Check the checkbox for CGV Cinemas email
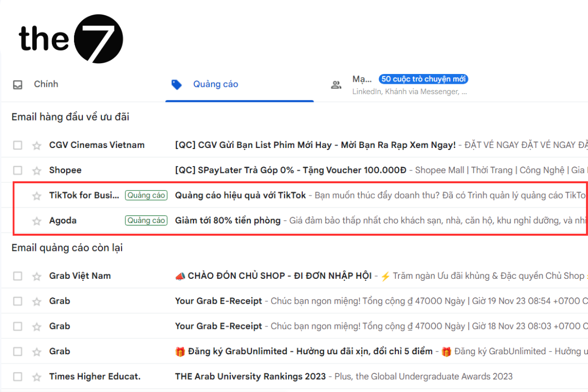Viewport: 588px width, 392px height. point(18,145)
